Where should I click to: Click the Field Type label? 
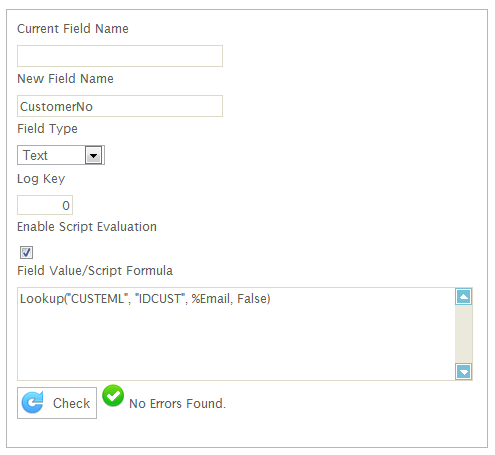[x=47, y=129]
